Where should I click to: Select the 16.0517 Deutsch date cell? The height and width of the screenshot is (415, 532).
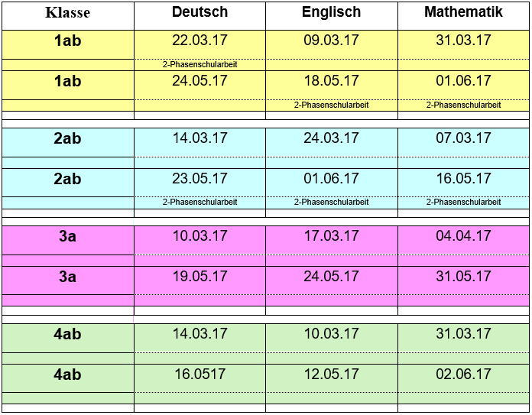199,378
